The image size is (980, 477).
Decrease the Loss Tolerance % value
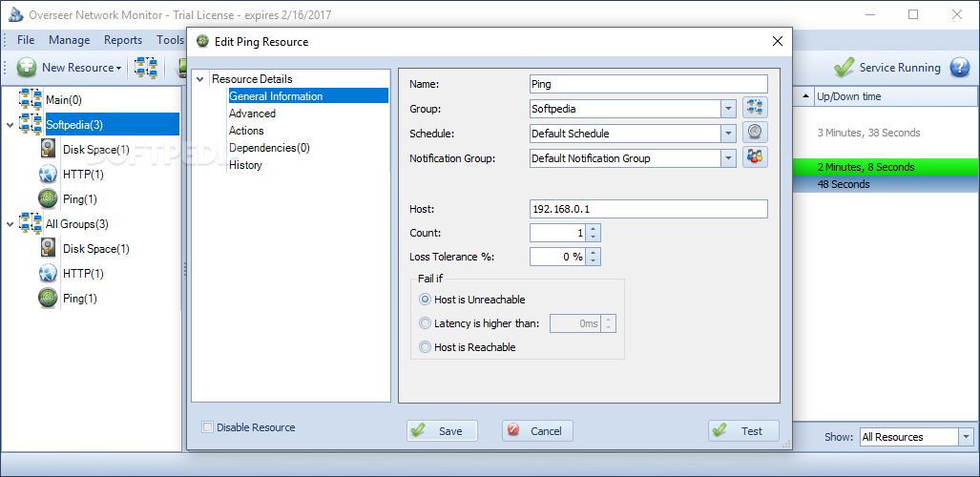tap(594, 261)
